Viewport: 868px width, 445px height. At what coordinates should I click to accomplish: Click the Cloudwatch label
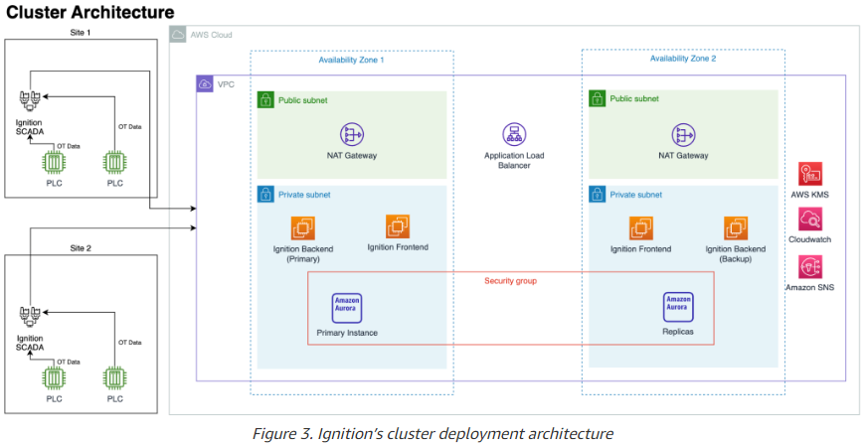click(x=810, y=239)
